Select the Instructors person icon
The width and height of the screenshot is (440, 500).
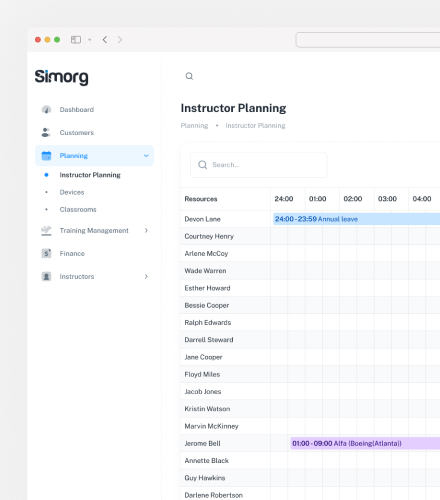click(x=46, y=277)
